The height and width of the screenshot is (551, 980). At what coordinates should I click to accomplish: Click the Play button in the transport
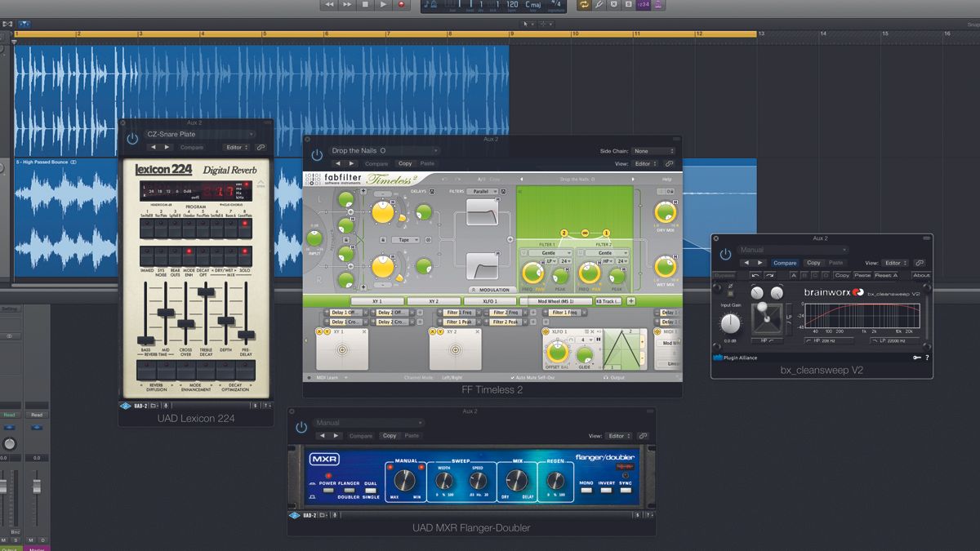click(x=383, y=4)
